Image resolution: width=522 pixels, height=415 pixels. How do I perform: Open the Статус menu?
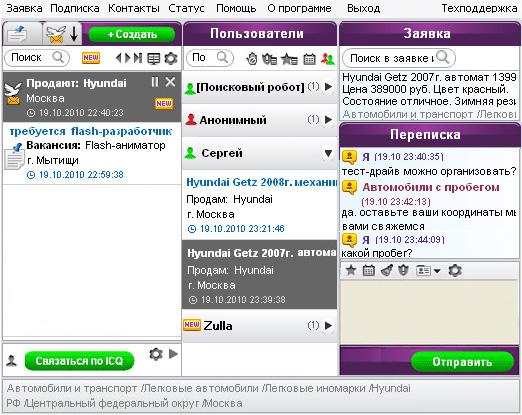186,8
